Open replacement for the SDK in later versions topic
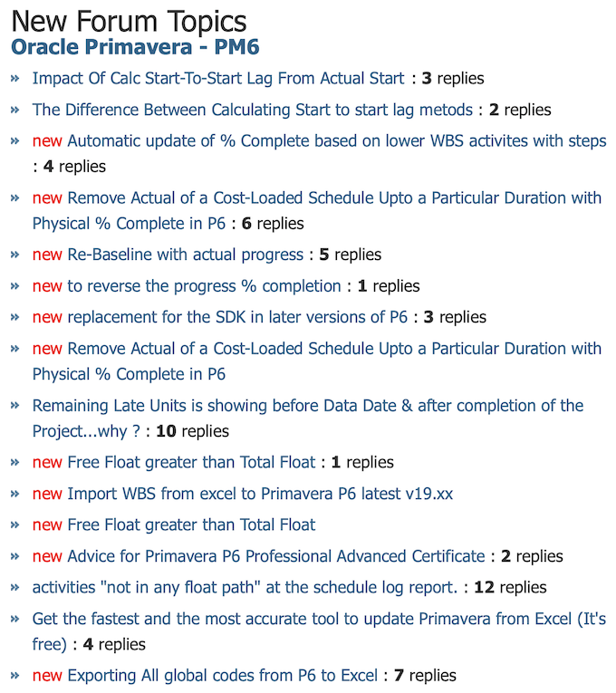The height and width of the screenshot is (693, 616). click(x=237, y=317)
